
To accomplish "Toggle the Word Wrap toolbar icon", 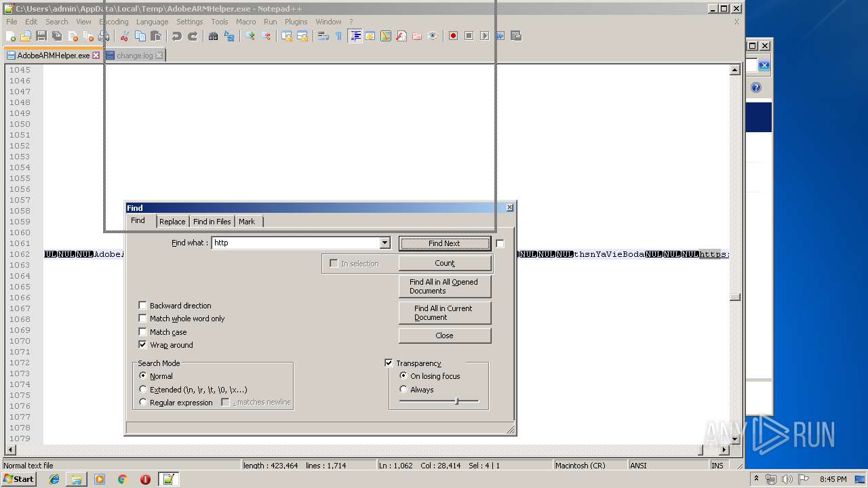I will 323,36.
